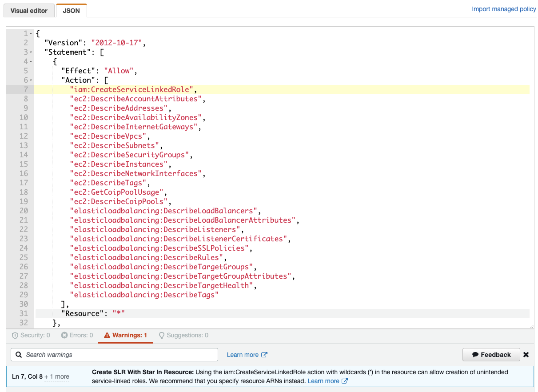Close the warnings panel with the X
The width and height of the screenshot is (538, 392).
[x=526, y=355]
